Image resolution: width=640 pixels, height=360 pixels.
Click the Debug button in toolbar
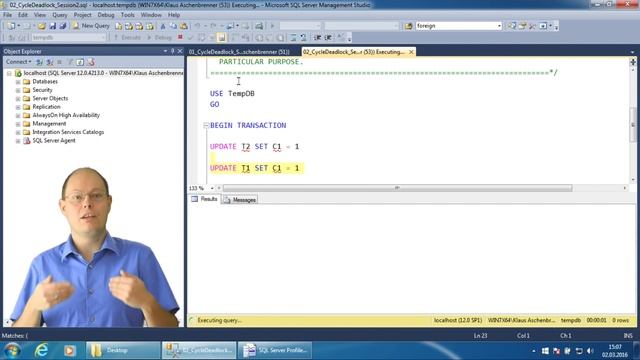pyautogui.click(x=159, y=38)
